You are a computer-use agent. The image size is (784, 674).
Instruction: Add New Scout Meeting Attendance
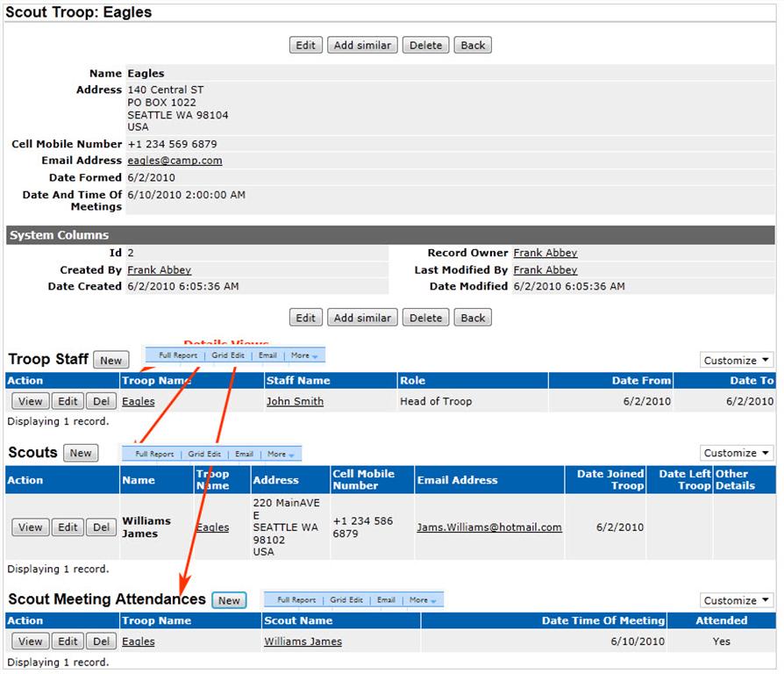coord(229,601)
